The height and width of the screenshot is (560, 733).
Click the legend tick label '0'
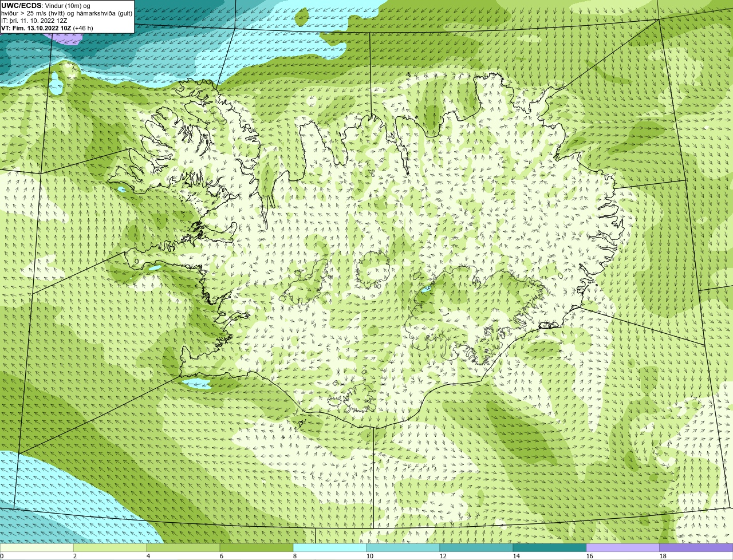point(2,556)
